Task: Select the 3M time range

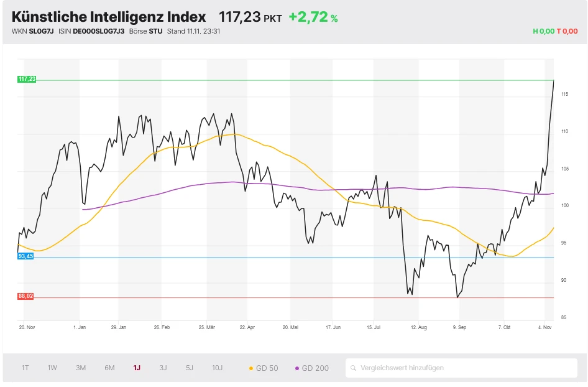Action: pos(81,368)
